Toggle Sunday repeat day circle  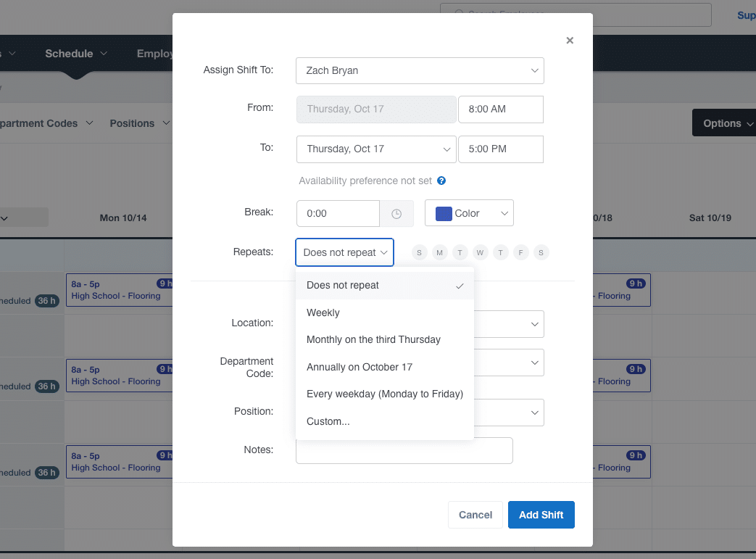pos(420,252)
